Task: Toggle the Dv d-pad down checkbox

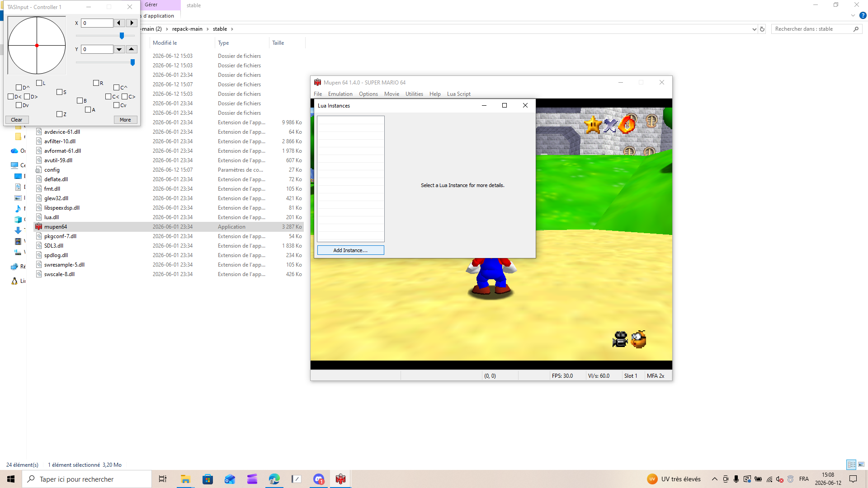Action: [x=19, y=105]
